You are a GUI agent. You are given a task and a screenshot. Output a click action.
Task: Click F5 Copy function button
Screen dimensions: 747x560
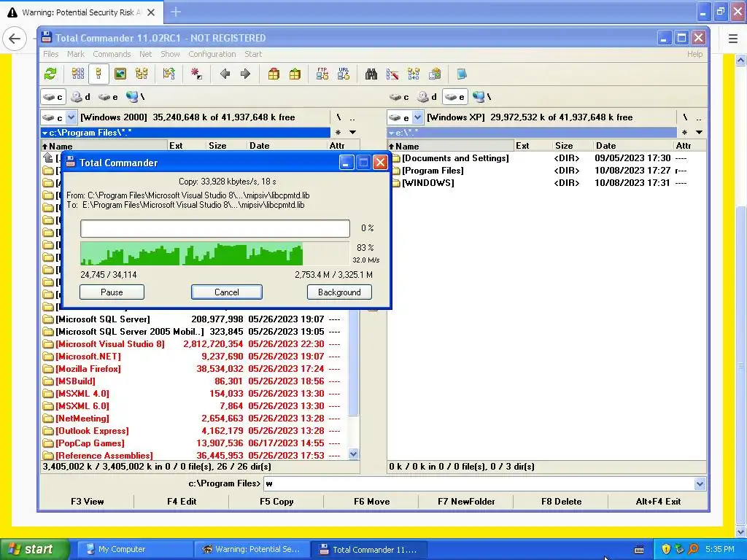(x=276, y=502)
